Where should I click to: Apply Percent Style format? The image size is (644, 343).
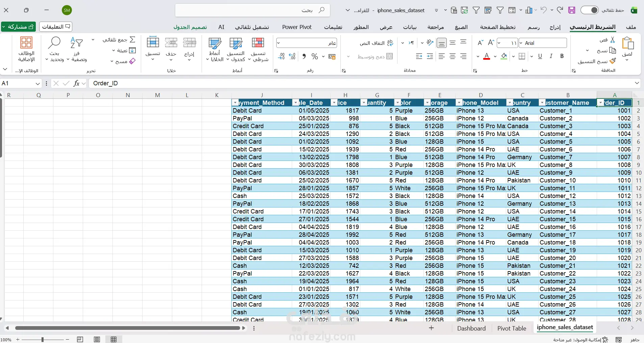pos(315,56)
